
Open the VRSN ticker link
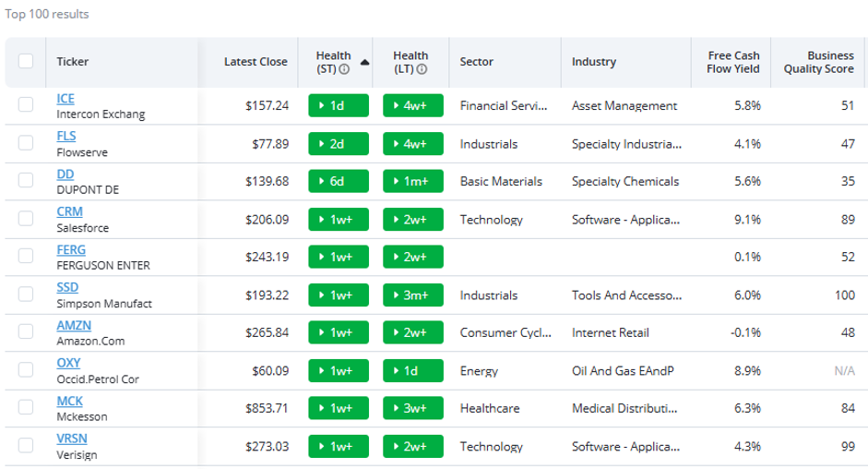72,439
